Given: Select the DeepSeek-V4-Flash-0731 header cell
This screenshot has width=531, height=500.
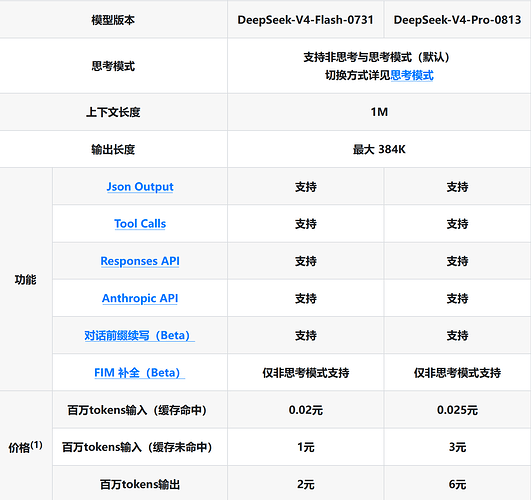Looking at the screenshot, I should point(305,20).
